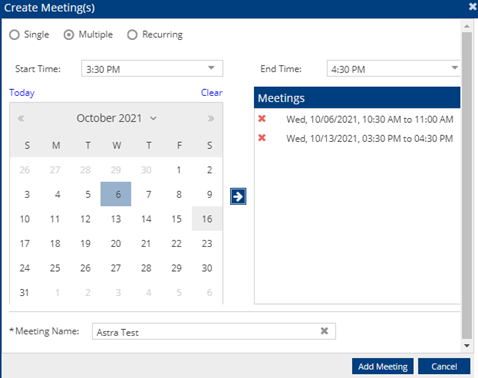Select October 6 in the calendar

coord(116,194)
